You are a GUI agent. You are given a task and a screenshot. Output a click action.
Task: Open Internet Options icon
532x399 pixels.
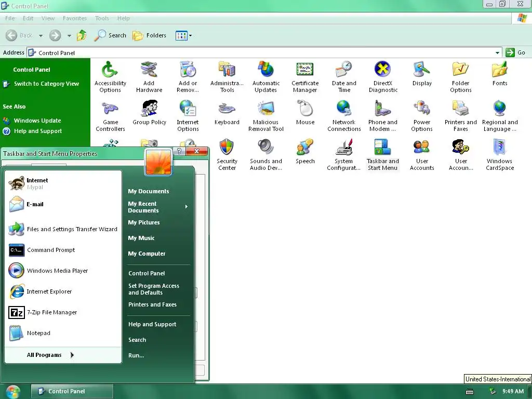(188, 116)
